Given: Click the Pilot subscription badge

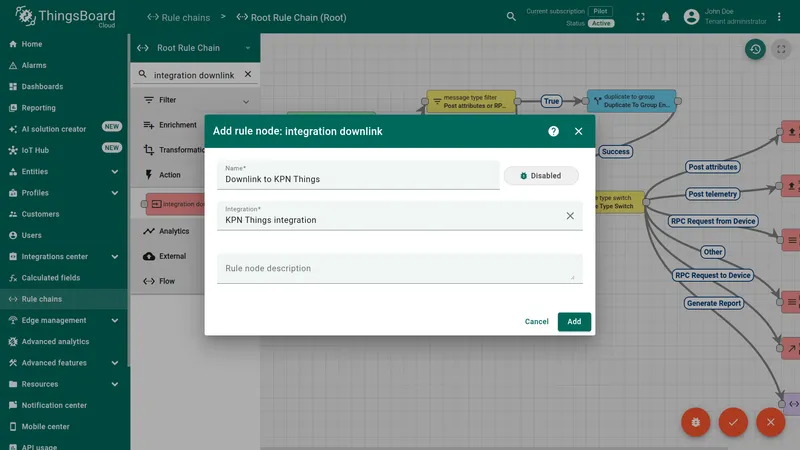Looking at the screenshot, I should point(601,11).
